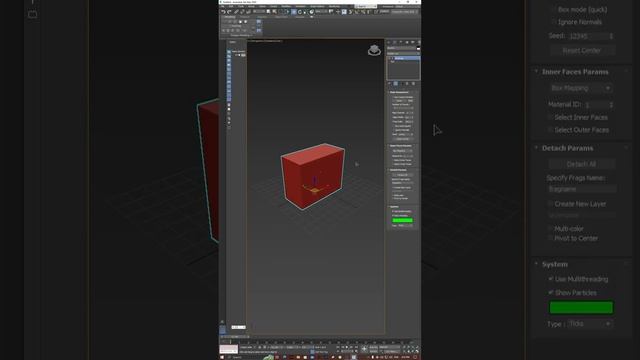Open the Rendering menu
The width and height of the screenshot is (640, 360).
coord(334,6)
